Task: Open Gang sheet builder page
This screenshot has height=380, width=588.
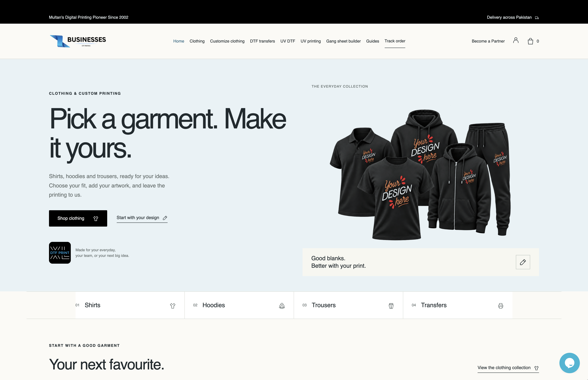Action: (344, 41)
